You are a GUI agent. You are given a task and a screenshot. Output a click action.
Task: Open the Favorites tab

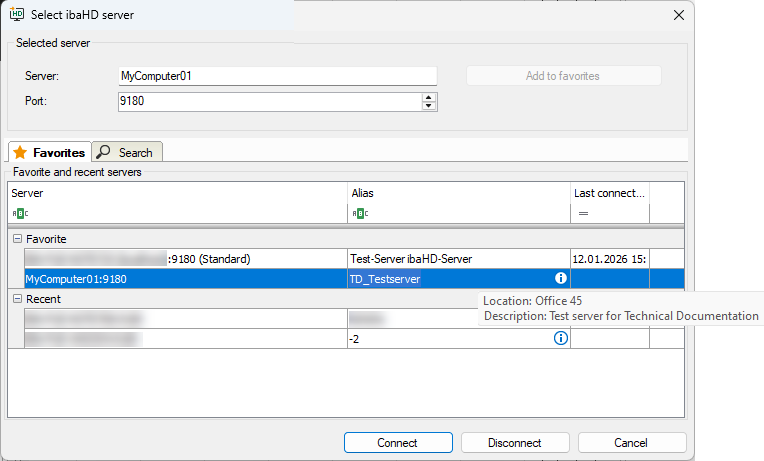[x=49, y=152]
